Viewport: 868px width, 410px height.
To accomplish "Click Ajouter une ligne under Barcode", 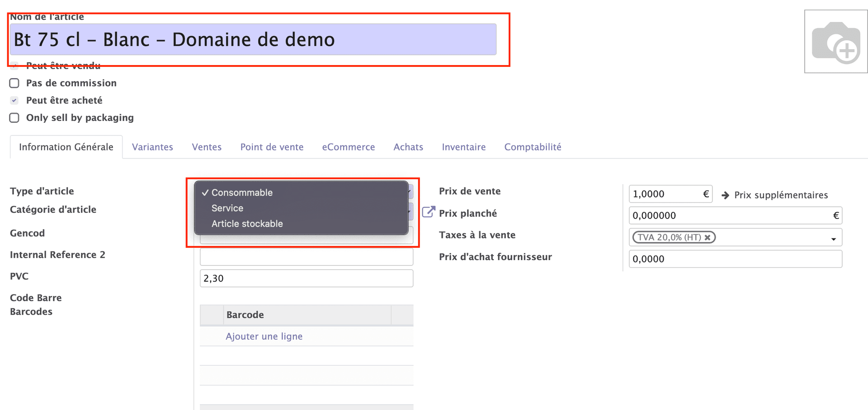I will (264, 336).
